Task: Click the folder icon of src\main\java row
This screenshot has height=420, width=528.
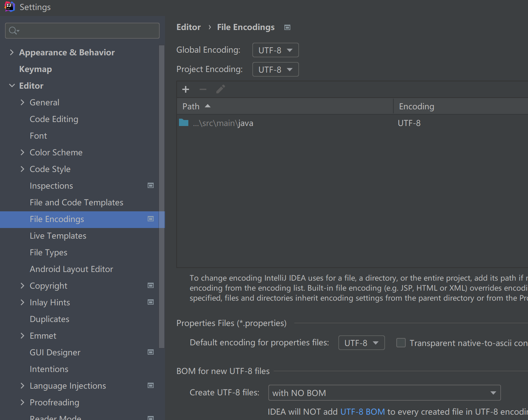Action: (x=184, y=123)
